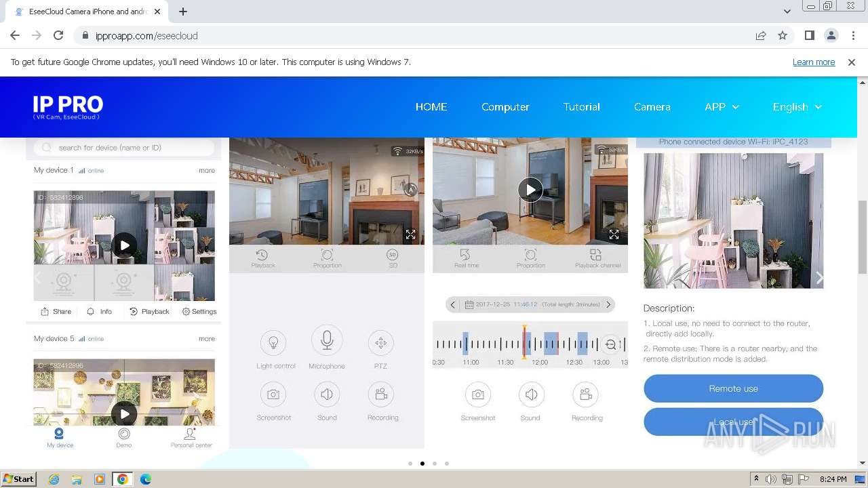Image resolution: width=868 pixels, height=488 pixels.
Task: Open tab search chevron in Chrome
Action: (787, 12)
